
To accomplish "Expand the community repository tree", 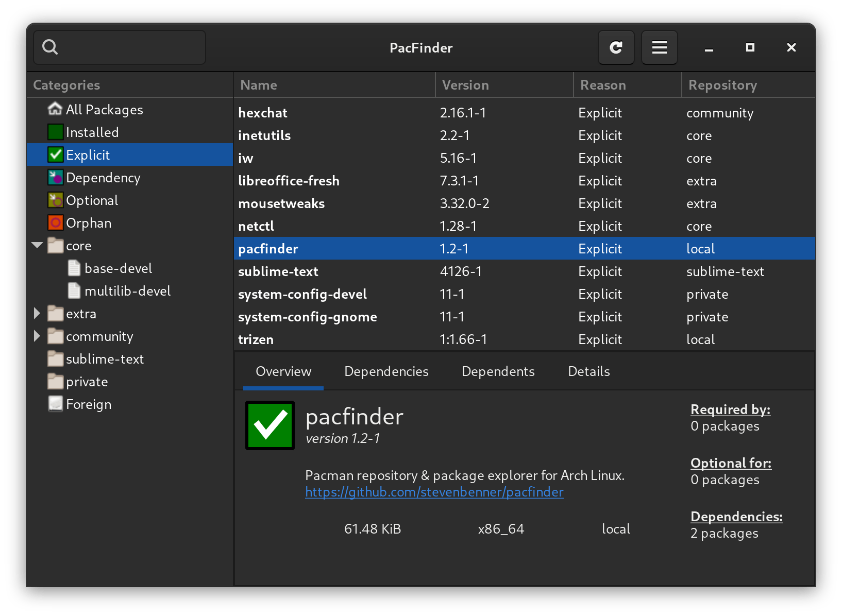I will tap(37, 336).
